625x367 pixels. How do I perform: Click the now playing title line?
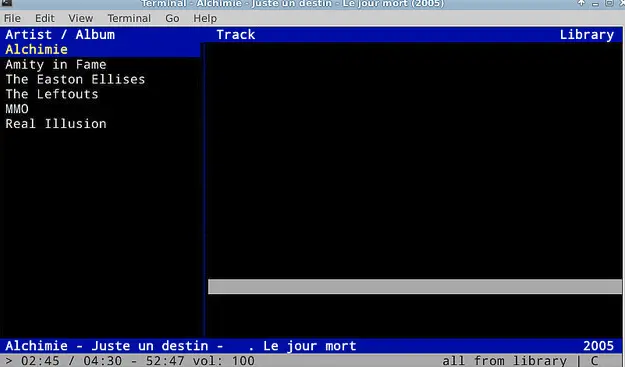coord(181,346)
